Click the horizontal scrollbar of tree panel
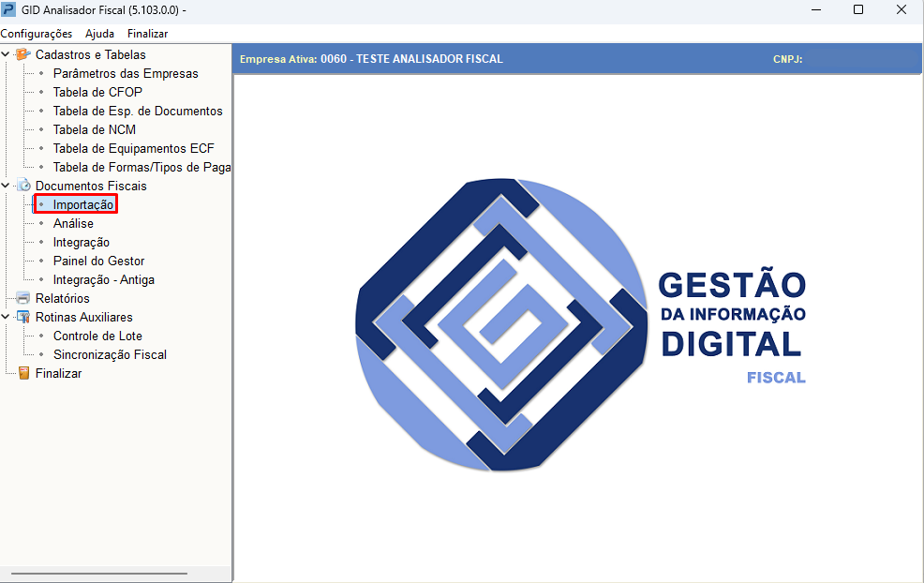The width and height of the screenshot is (924, 583). [x=99, y=573]
